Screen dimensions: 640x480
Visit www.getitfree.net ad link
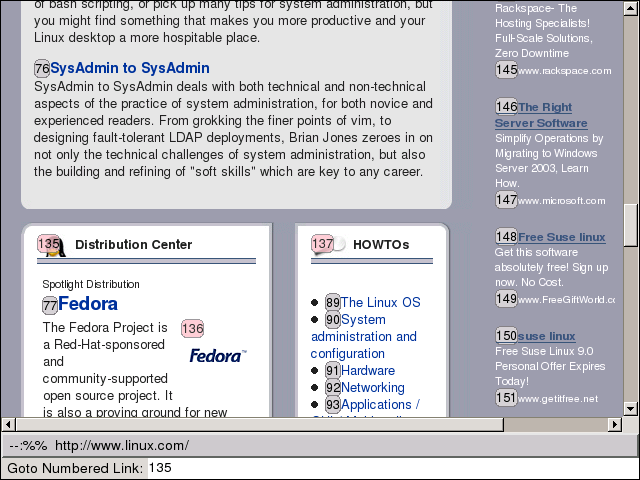(558, 399)
